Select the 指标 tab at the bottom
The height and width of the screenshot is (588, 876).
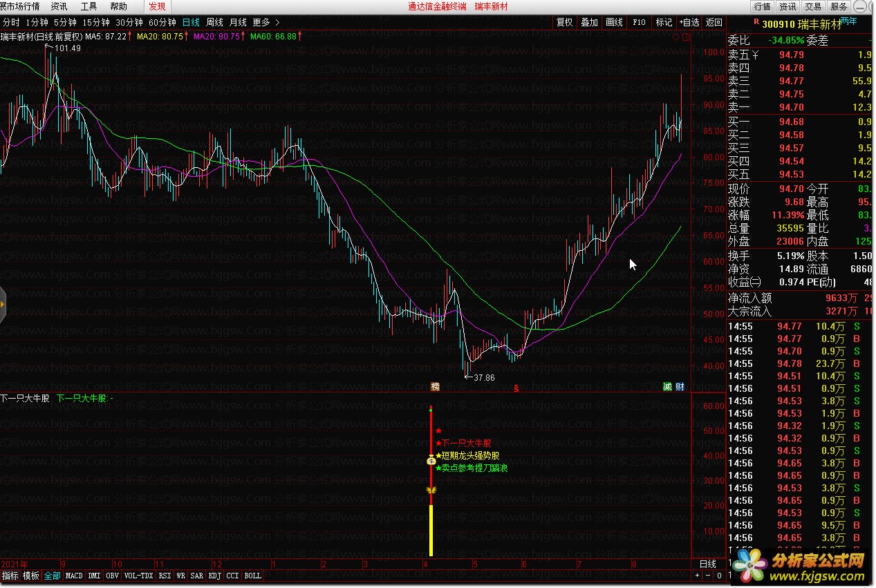pos(10,576)
